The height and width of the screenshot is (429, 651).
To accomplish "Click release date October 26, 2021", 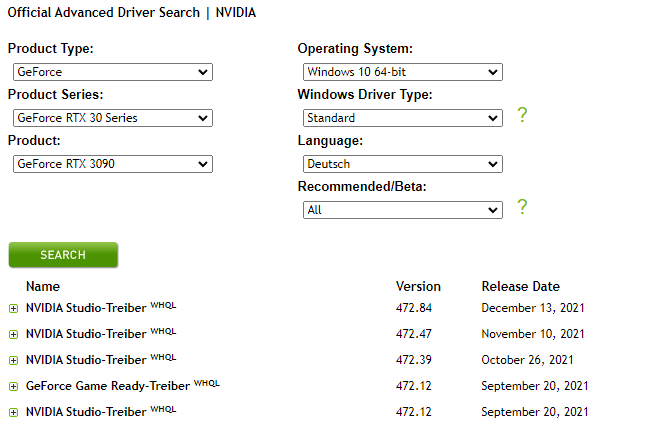I will coord(527,360).
